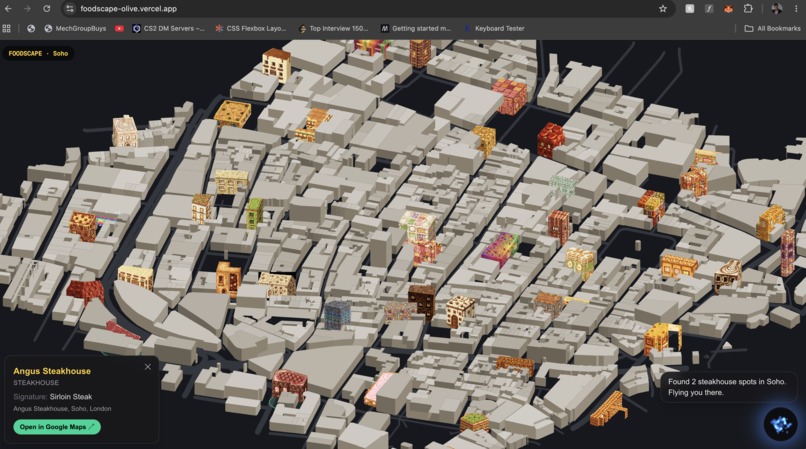
Task: Bookmark this page with the star
Action: [x=663, y=9]
